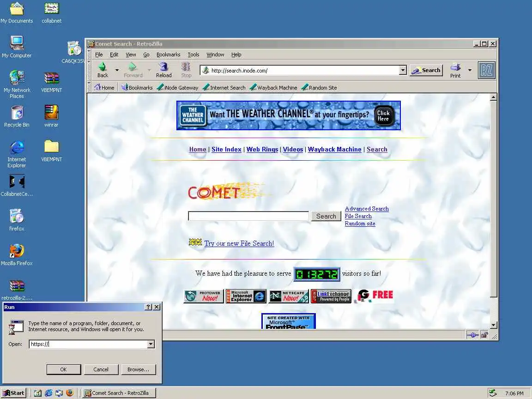Select the Recycle Bin icon

pyautogui.click(x=17, y=116)
